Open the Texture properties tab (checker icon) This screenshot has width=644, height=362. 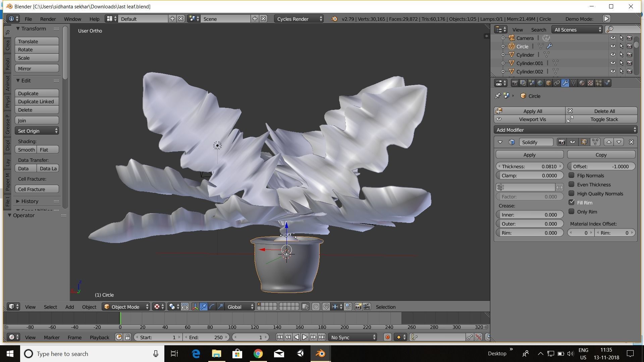coord(590,83)
